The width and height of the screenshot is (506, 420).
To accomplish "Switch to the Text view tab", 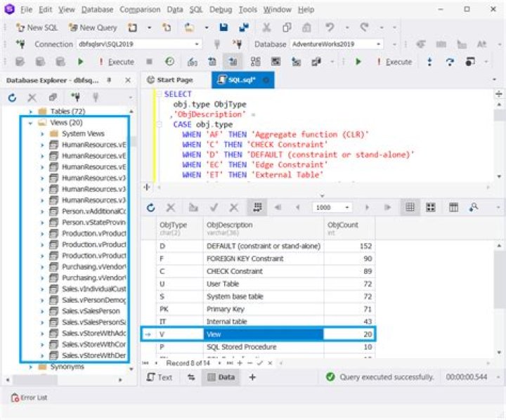I will (x=160, y=377).
